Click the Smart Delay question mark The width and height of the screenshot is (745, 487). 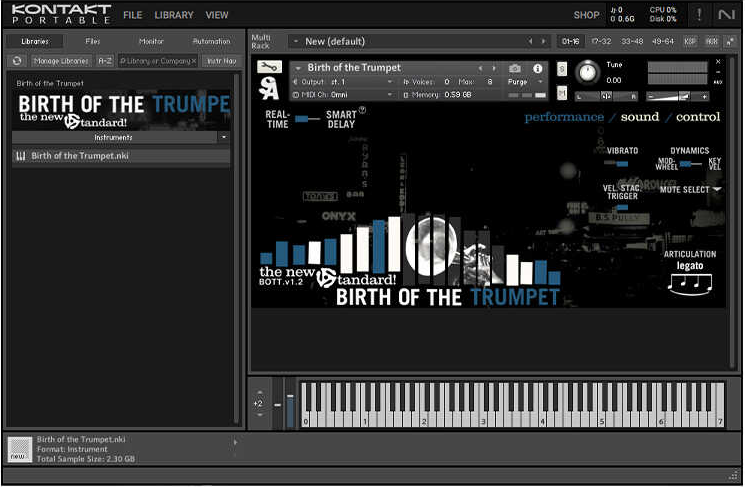[x=362, y=110]
